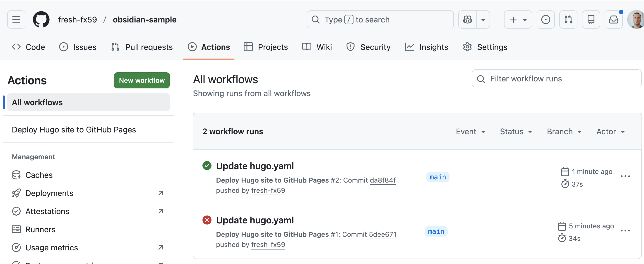Switch to the Insights tab
Viewport: 644px width, 264px height.
click(x=426, y=47)
